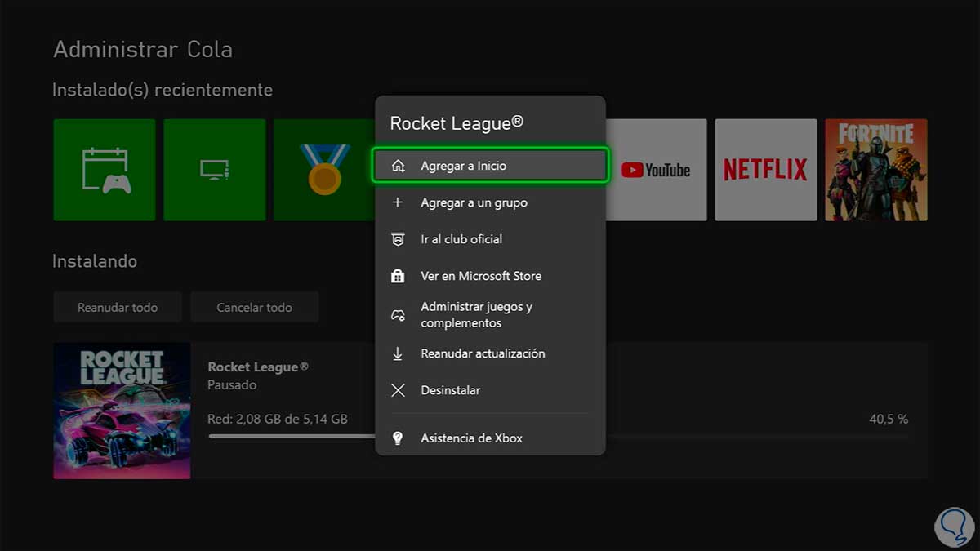Click the Instalado(s) recientemente heading
The height and width of the screenshot is (551, 980).
click(163, 90)
